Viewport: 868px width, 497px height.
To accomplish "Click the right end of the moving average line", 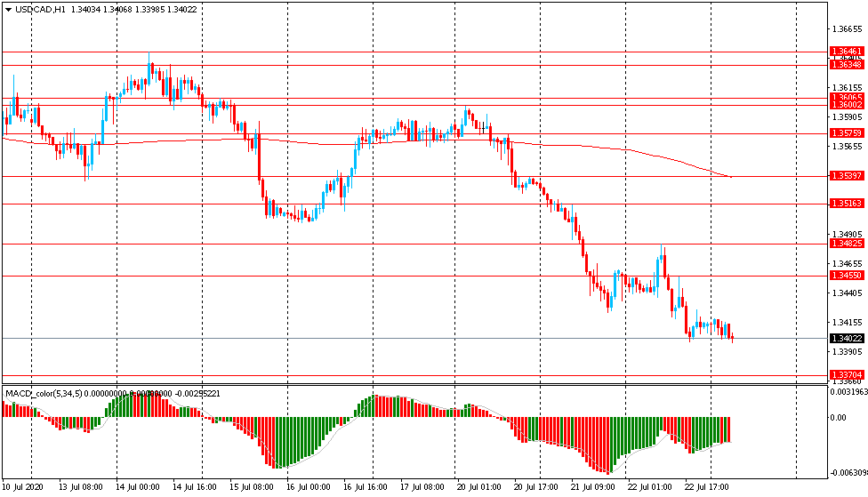I will tap(728, 176).
